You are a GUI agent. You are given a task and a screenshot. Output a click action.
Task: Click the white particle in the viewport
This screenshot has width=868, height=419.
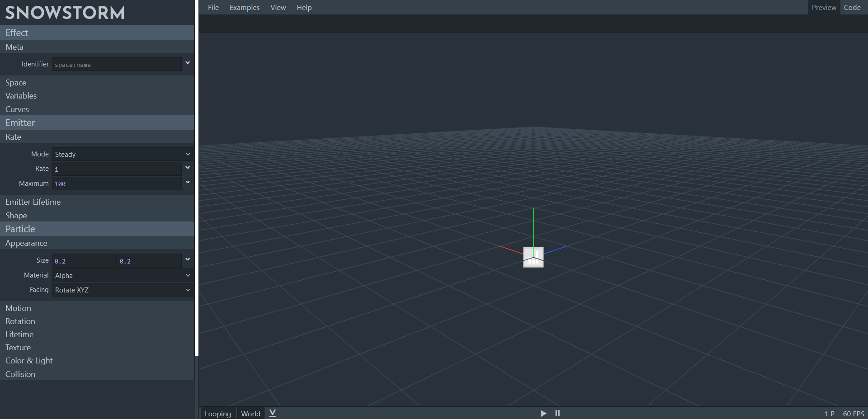tap(533, 257)
